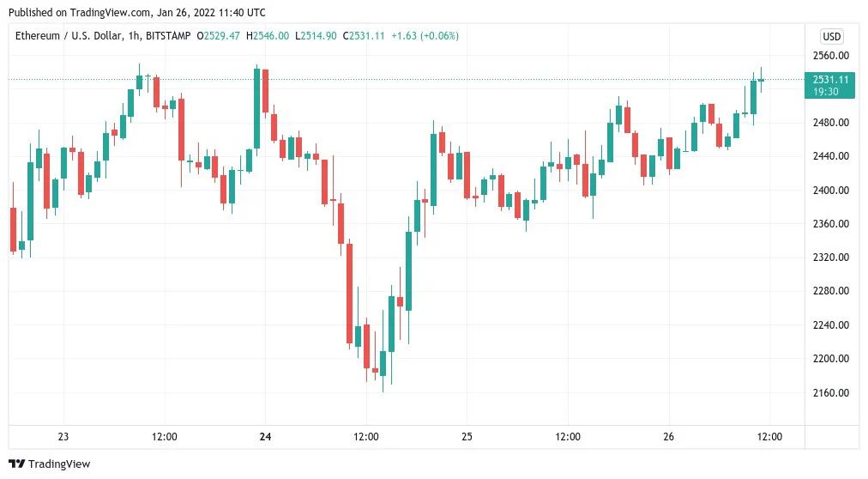This screenshot has width=868, height=479.
Task: Click the low value L2514.90
Action: (x=316, y=36)
